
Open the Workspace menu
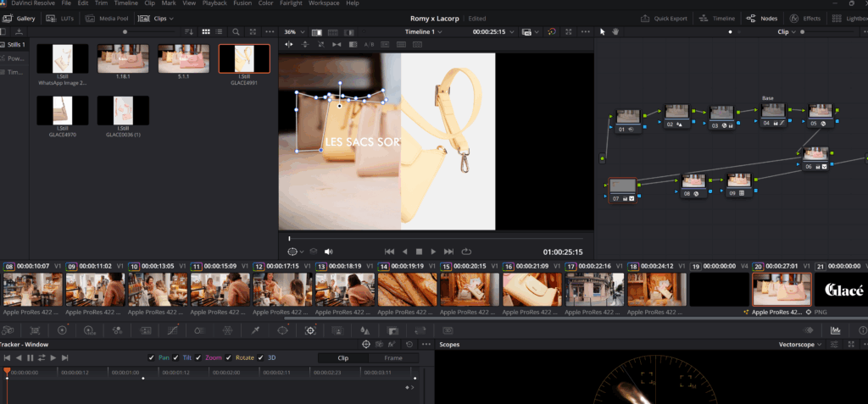[324, 3]
